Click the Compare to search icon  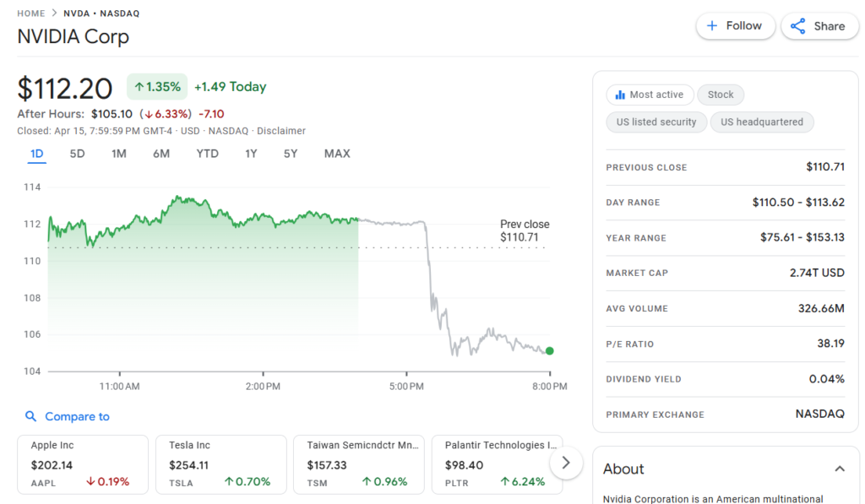coord(31,416)
